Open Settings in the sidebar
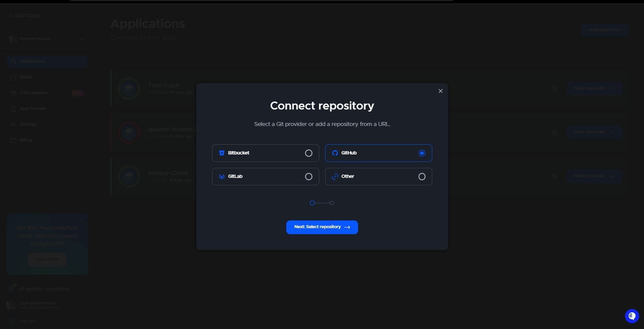The image size is (644, 329). click(47, 124)
